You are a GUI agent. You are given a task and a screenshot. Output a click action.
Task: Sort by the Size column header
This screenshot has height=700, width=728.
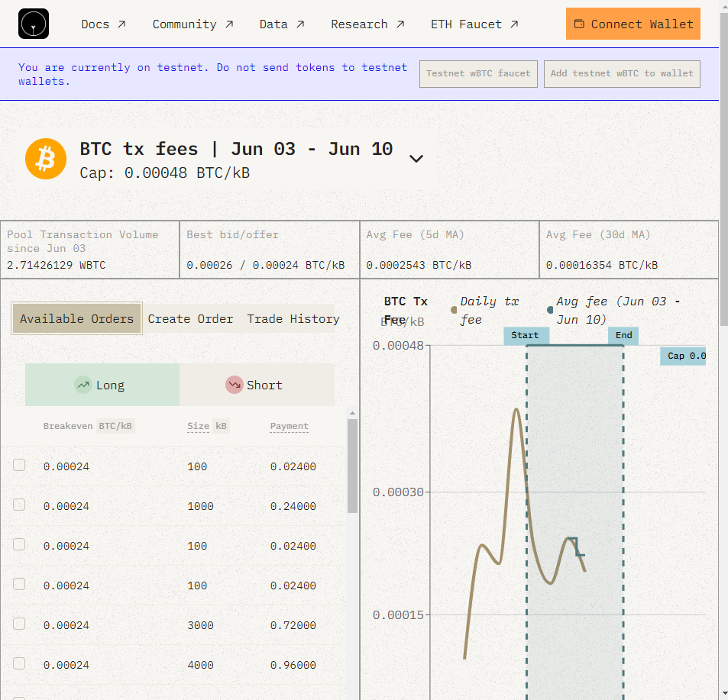[198, 426]
